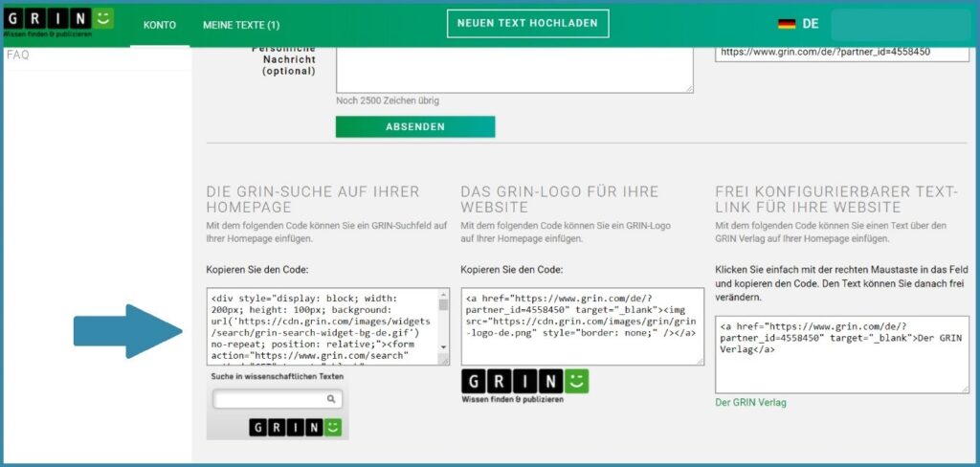Open the Konto tab
Viewport: 980px width, 467px height.
point(159,25)
